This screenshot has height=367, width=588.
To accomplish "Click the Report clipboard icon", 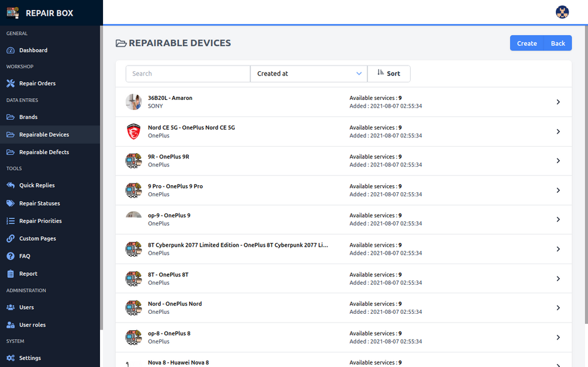I will point(11,273).
